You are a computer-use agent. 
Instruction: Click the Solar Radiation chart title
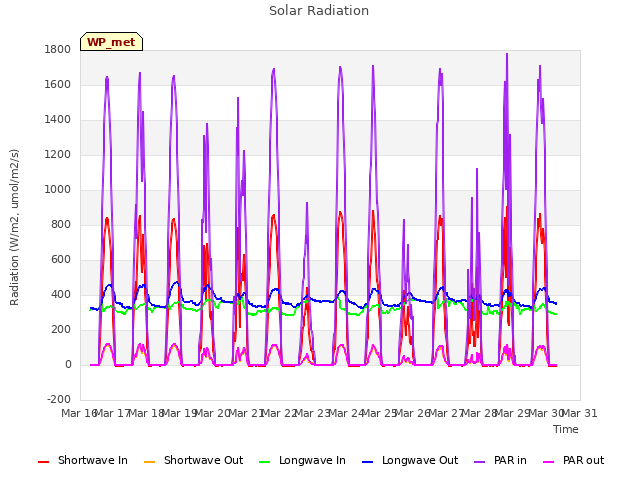coord(319,11)
